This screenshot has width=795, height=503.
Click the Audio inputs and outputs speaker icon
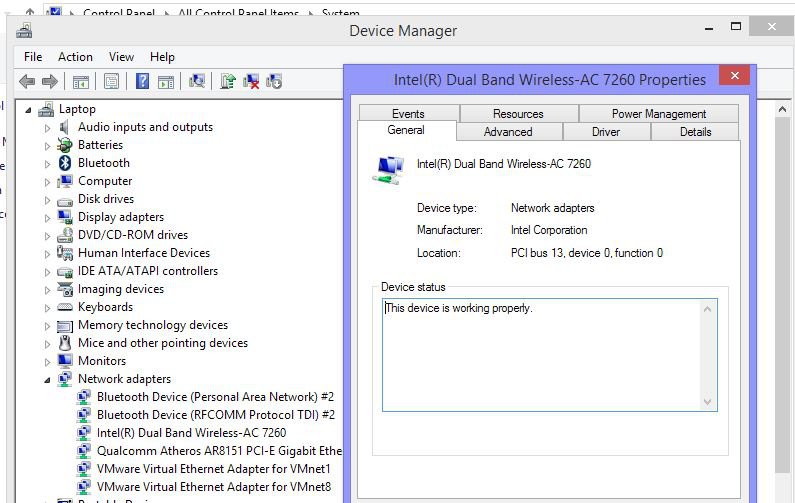click(x=64, y=127)
